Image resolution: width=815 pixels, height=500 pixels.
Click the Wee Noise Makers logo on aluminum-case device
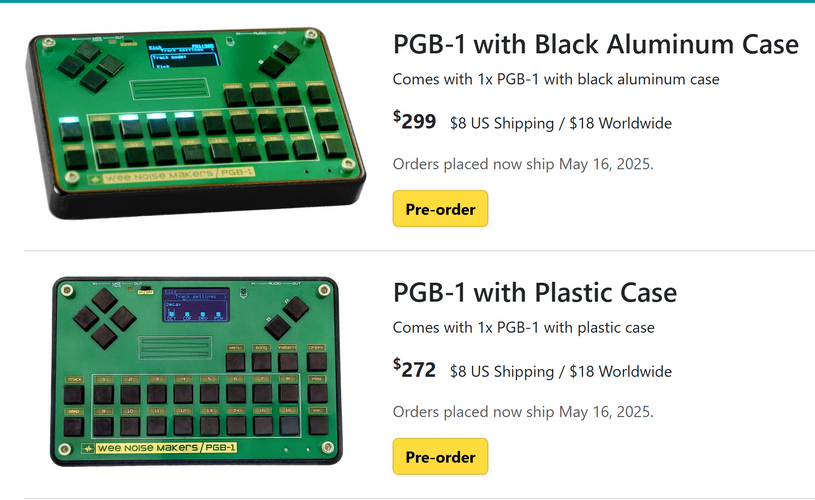[165, 178]
